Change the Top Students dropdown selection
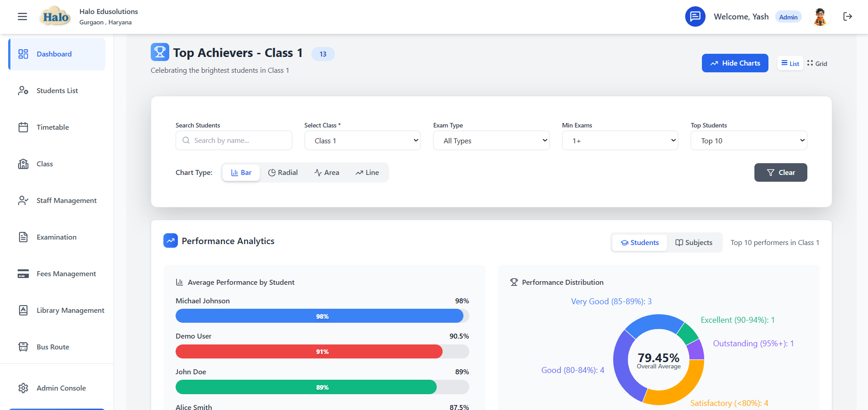 click(x=749, y=141)
